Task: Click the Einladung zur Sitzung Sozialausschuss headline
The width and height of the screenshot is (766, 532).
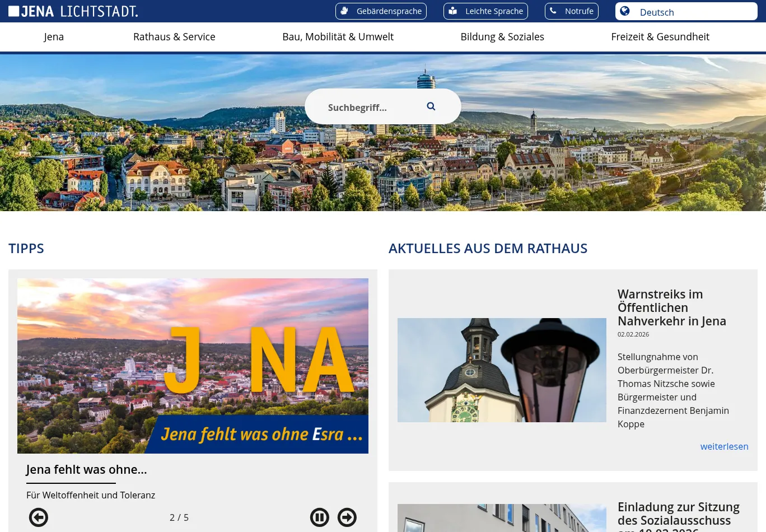Action: click(678, 514)
